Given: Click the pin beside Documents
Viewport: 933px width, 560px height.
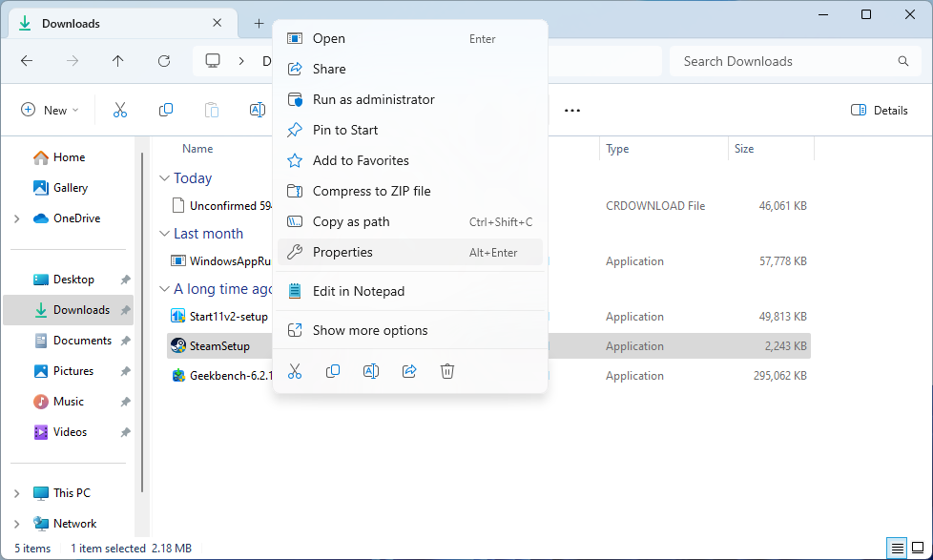Looking at the screenshot, I should click(x=125, y=341).
